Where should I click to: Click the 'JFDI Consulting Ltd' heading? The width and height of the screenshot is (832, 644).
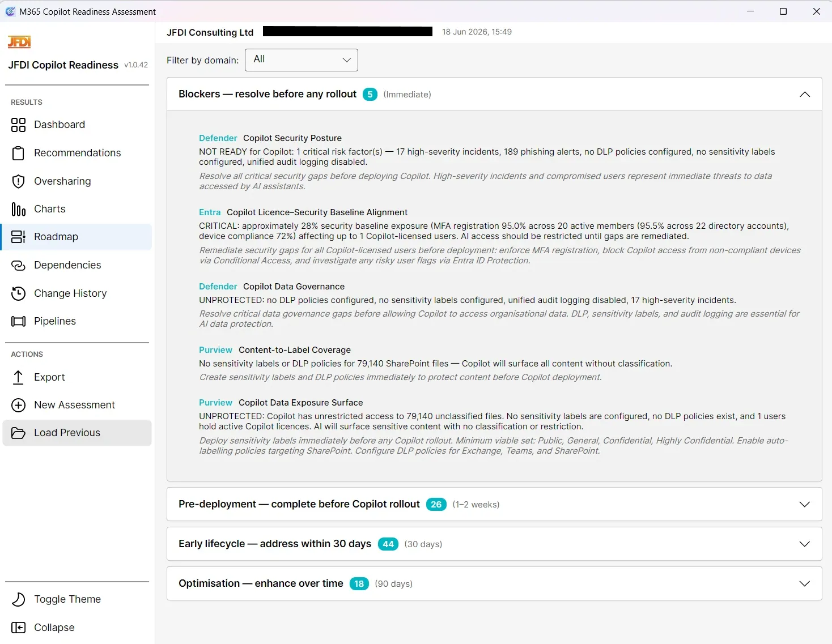coord(210,32)
